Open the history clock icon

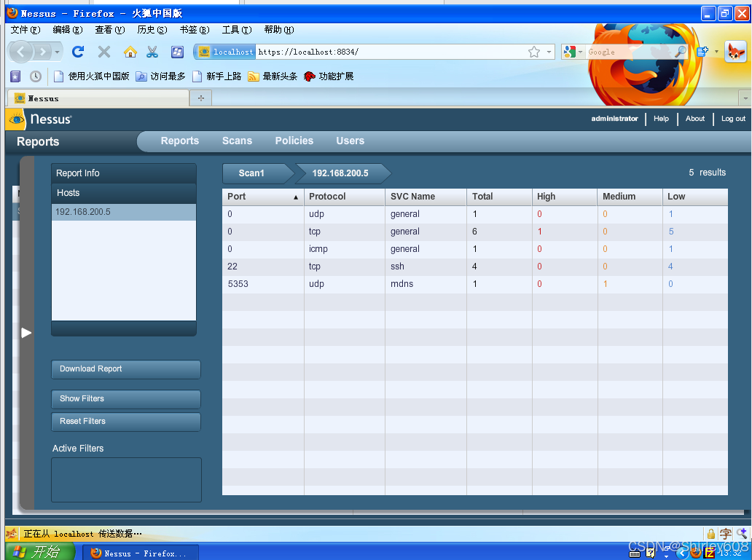pos(36,76)
